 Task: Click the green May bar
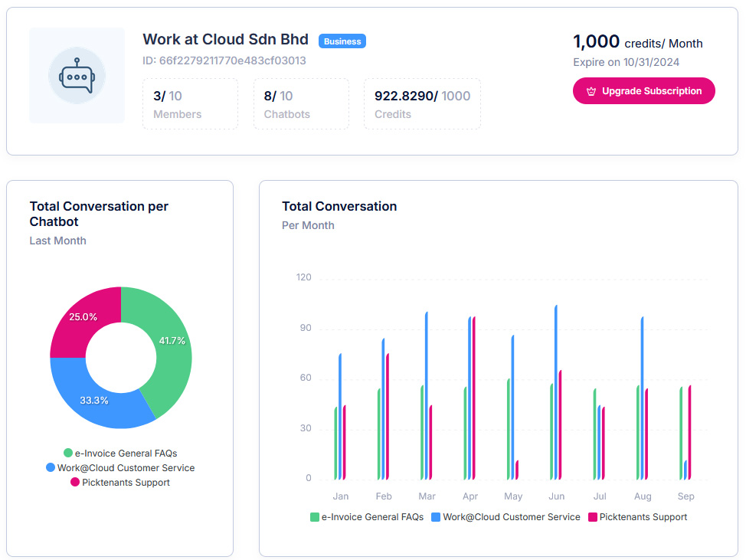tap(509, 429)
